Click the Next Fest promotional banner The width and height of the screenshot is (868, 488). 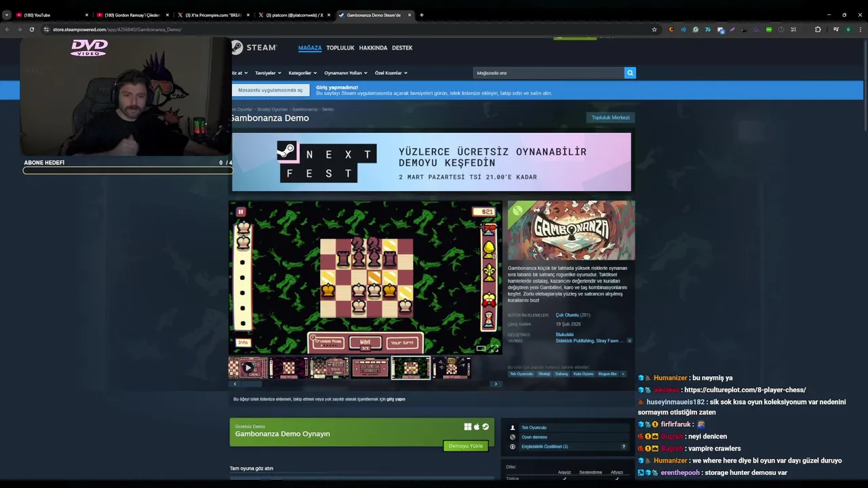pyautogui.click(x=431, y=162)
